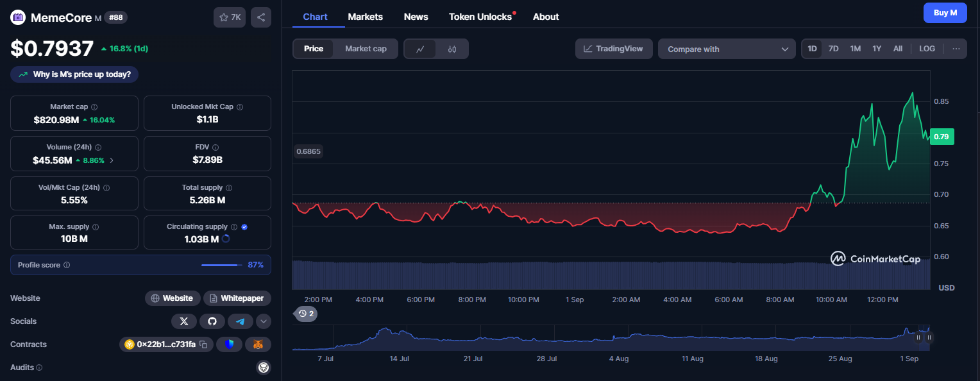980x381 pixels.
Task: Click the range navigator left handle
Action: [x=918, y=337]
